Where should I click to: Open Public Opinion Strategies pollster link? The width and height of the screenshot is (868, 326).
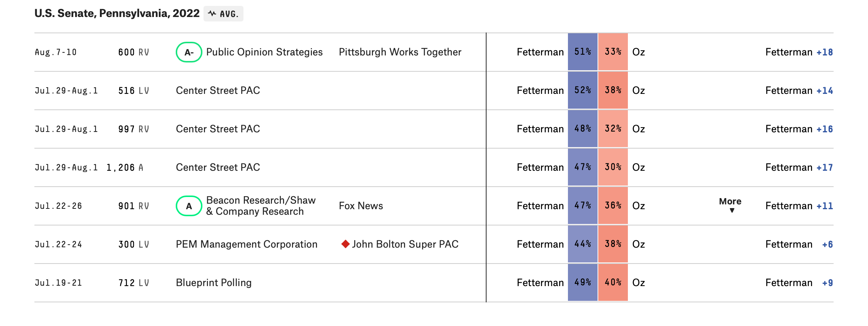point(264,52)
